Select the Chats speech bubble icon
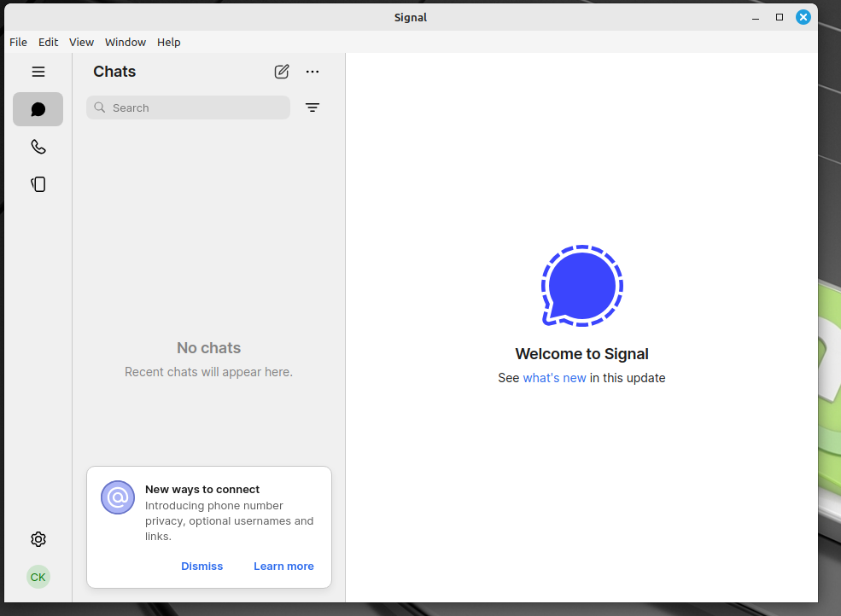The height and width of the screenshot is (616, 841). 38,109
